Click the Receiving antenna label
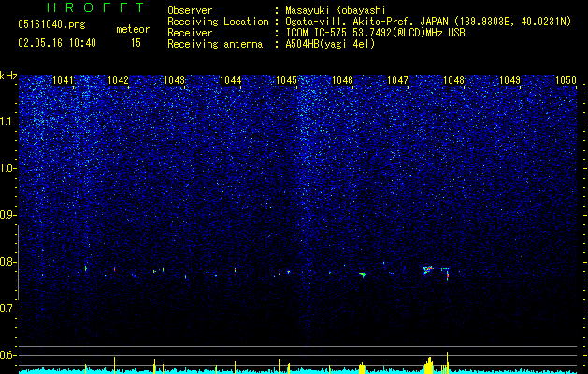This screenshot has width=588, height=374. tap(215, 44)
